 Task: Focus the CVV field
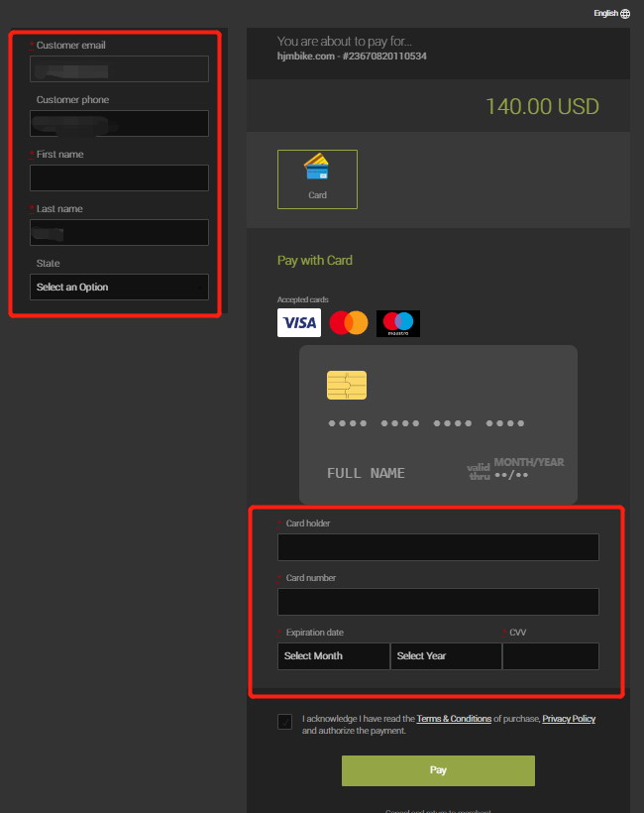[x=551, y=656]
